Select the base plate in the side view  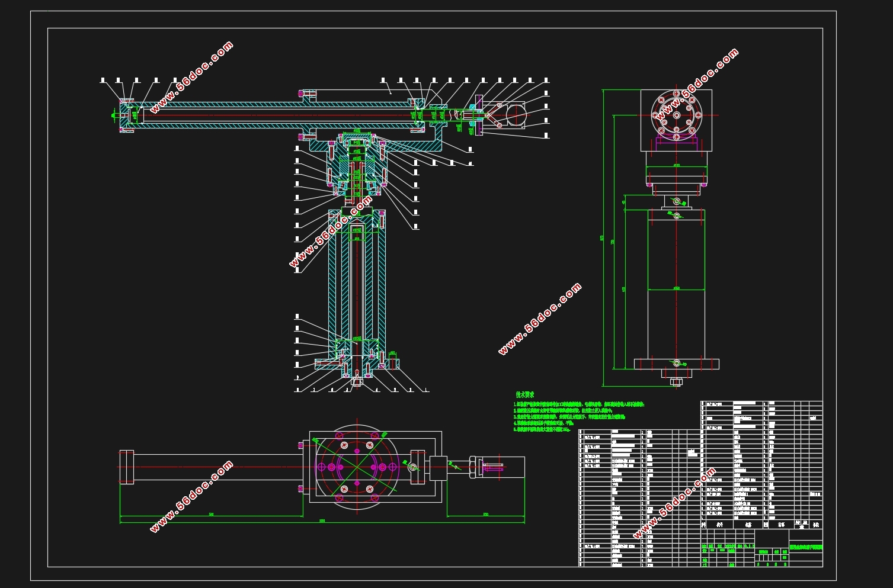click(676, 364)
